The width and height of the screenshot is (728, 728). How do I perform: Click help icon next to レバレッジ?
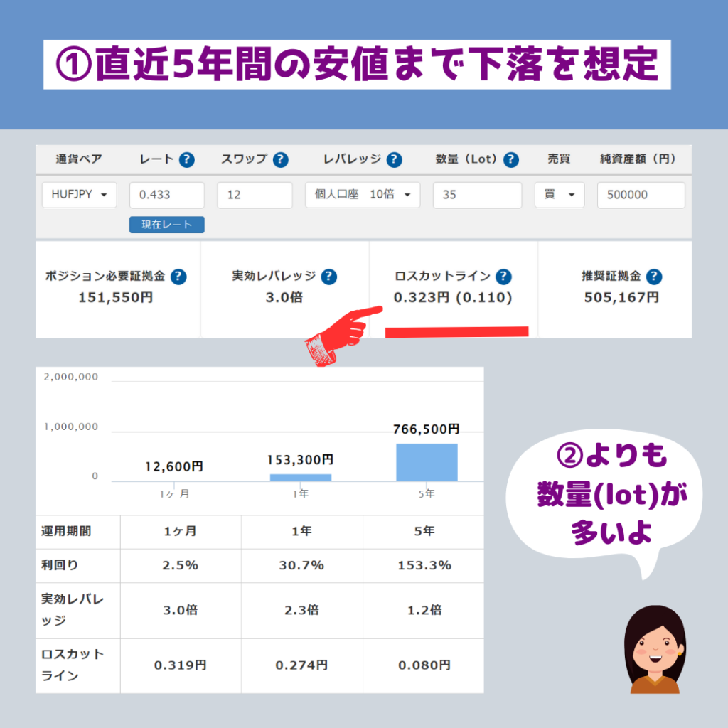point(394,160)
